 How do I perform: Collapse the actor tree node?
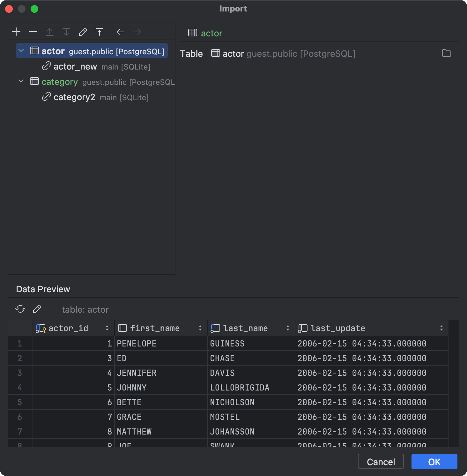(21, 50)
